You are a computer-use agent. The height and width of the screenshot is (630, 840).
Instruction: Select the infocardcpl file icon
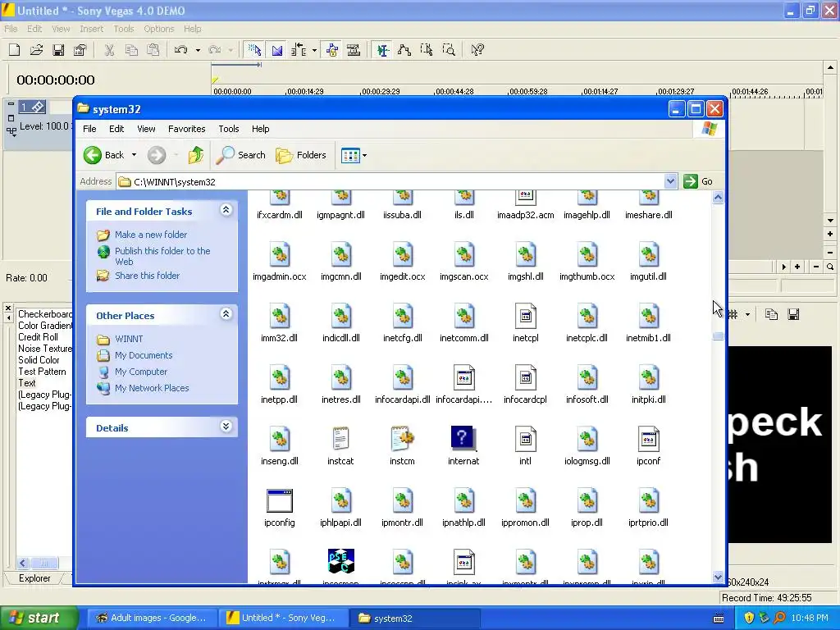click(526, 377)
